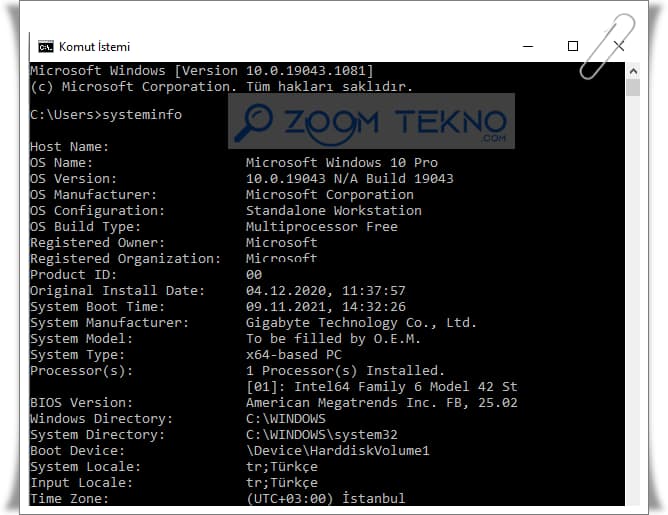The image size is (668, 515).
Task: Click the '1 Processor(s) Installed.' value
Action: (x=346, y=371)
